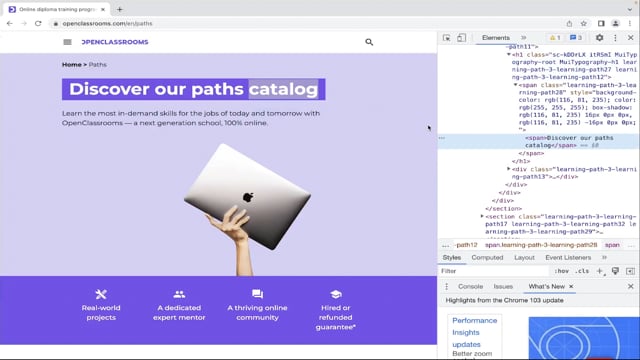640x360 pixels.
Task: Open the Event Listeners tab
Action: pyautogui.click(x=568, y=258)
